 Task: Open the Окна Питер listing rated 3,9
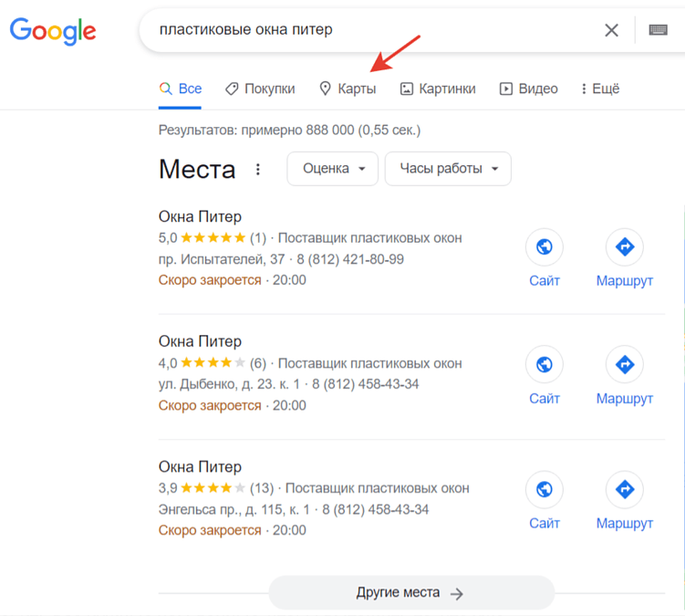200,467
